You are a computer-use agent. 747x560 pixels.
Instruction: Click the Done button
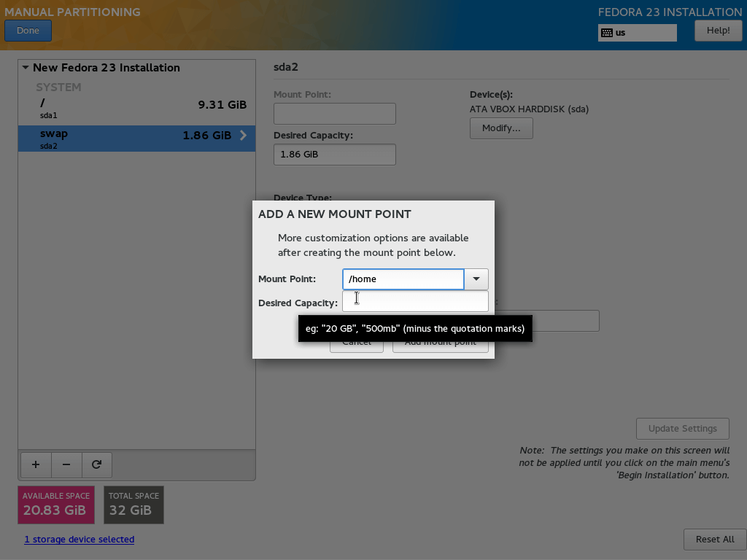[28, 31]
